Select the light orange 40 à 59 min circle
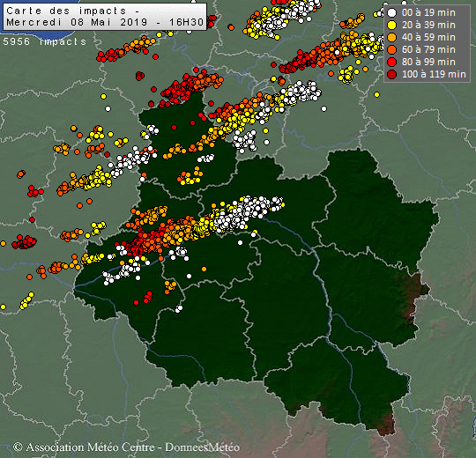Viewport: 476px width, 458px height. [x=392, y=38]
